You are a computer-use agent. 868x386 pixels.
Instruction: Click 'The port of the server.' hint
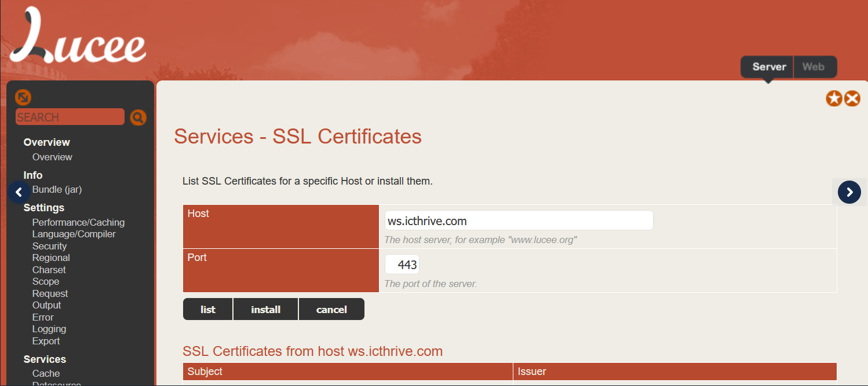[x=431, y=284]
